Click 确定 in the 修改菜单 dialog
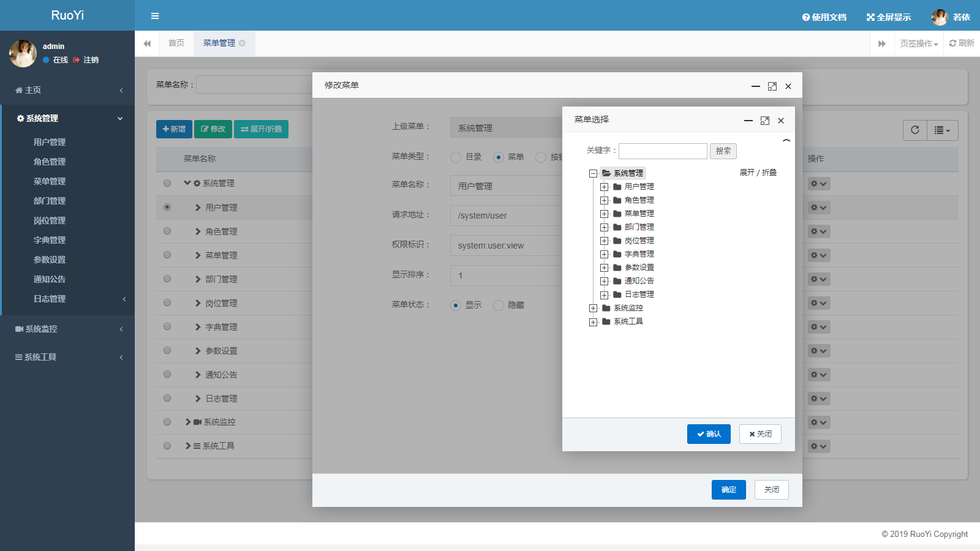The width and height of the screenshot is (980, 551). (729, 490)
